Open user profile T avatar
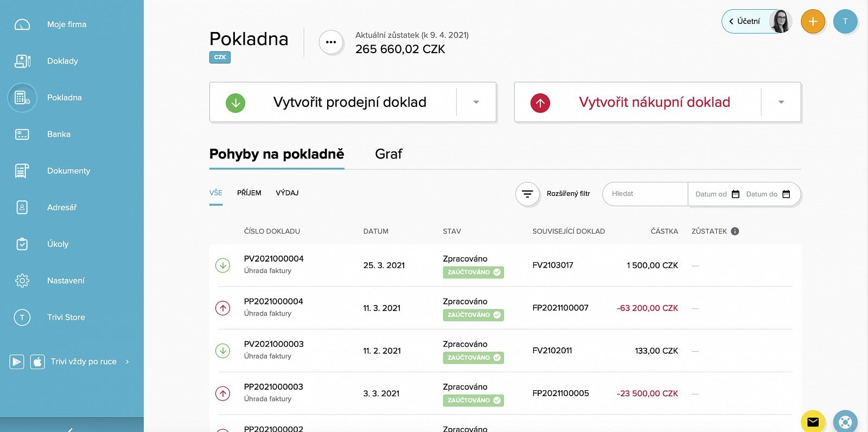This screenshot has height=432, width=868. 845,22
